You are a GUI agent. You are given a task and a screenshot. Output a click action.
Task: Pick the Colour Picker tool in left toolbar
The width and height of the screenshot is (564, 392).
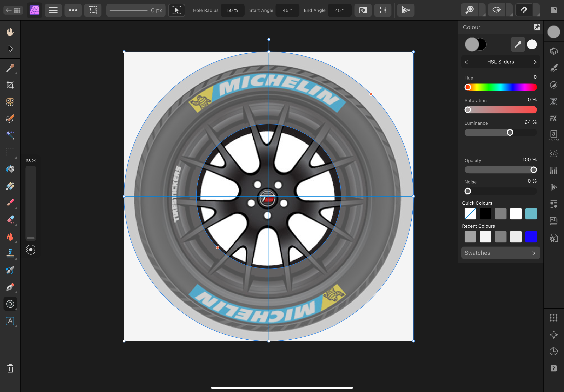pos(10,68)
